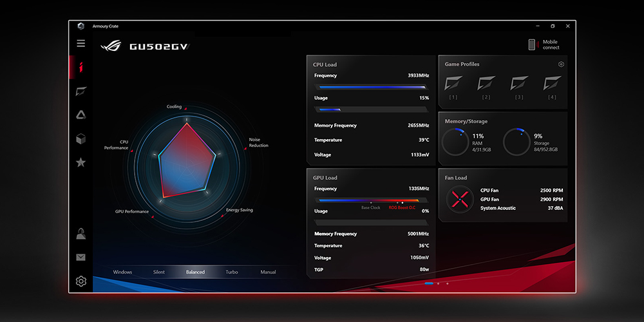
Task: Click the 2500 RPM CPU Fan reading
Action: coord(552,191)
